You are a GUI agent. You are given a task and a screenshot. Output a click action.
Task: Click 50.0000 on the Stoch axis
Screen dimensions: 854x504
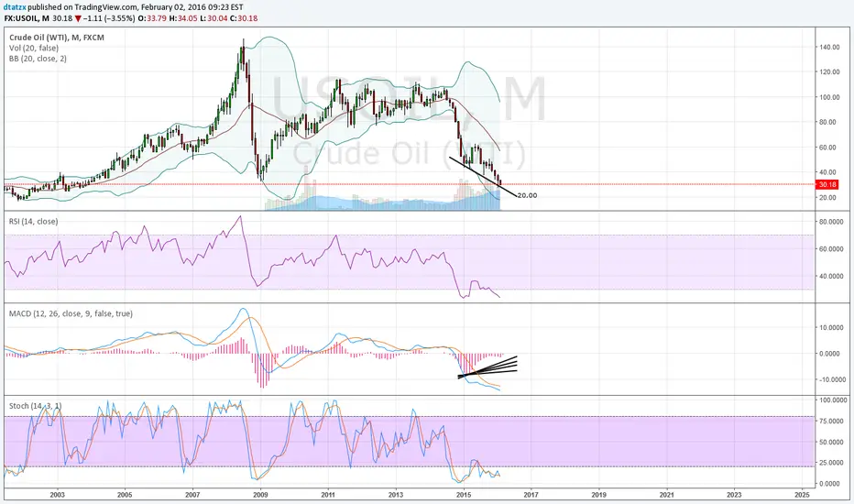[x=831, y=442]
